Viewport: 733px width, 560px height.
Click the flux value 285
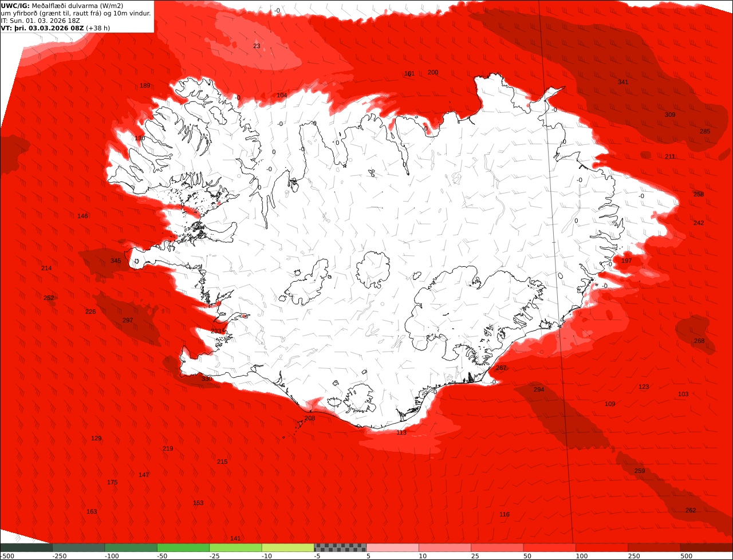[705, 131]
